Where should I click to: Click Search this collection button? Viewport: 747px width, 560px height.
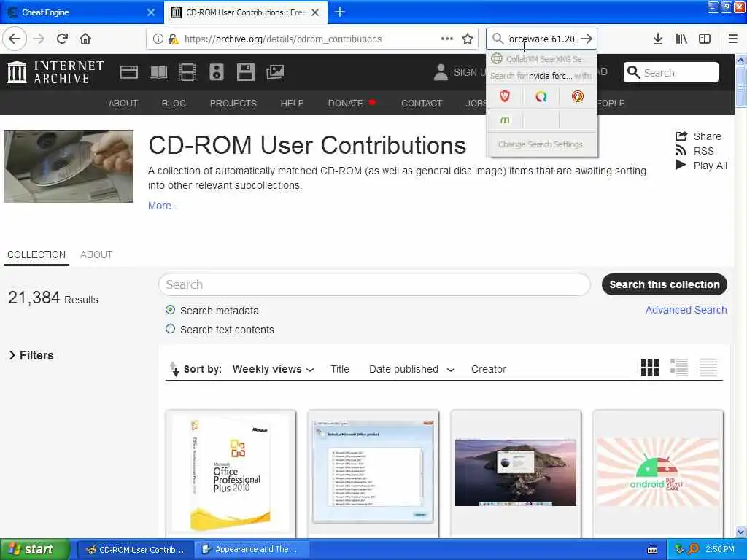pyautogui.click(x=665, y=284)
